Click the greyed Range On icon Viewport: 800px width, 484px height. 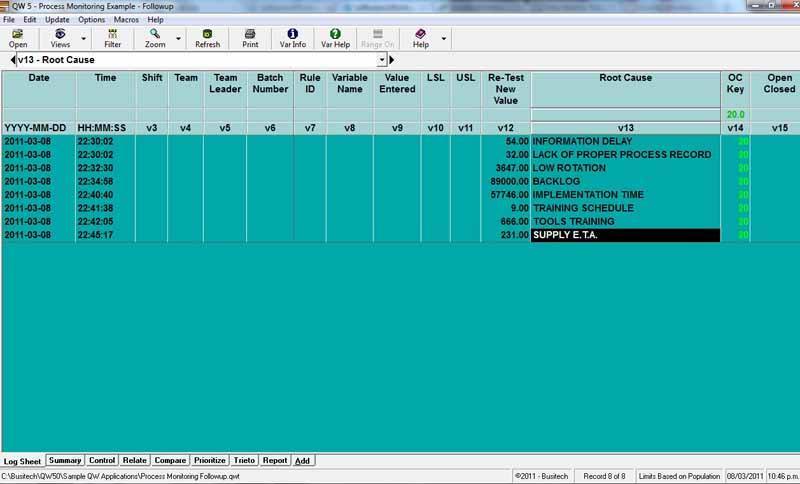pyautogui.click(x=378, y=34)
